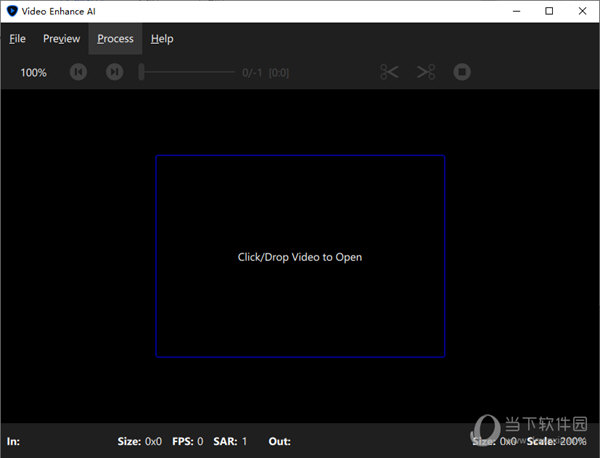Image resolution: width=600 pixels, height=458 pixels.
Task: Click the frame counter readout in toolbar
Action: [265, 73]
